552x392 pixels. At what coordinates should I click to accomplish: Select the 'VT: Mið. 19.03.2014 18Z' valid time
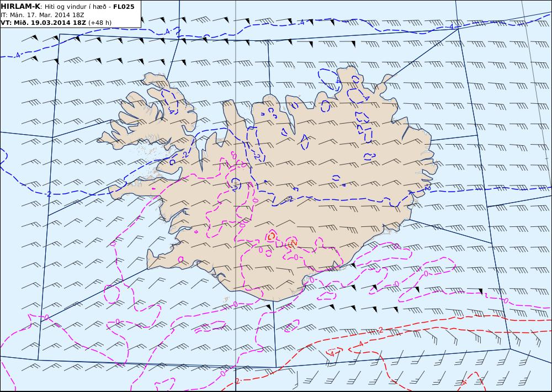coord(43,23)
